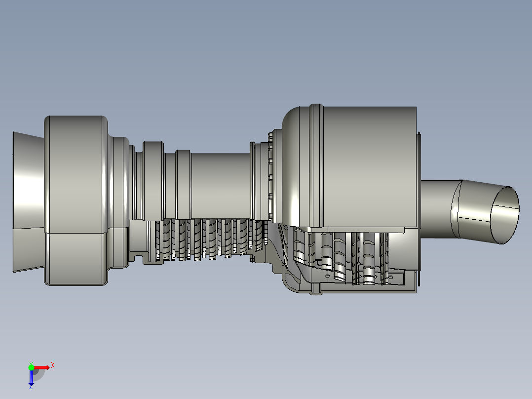Select the large cylindrical turbine casing
Image resolution: width=532 pixels, height=399 pixels.
tap(370, 167)
